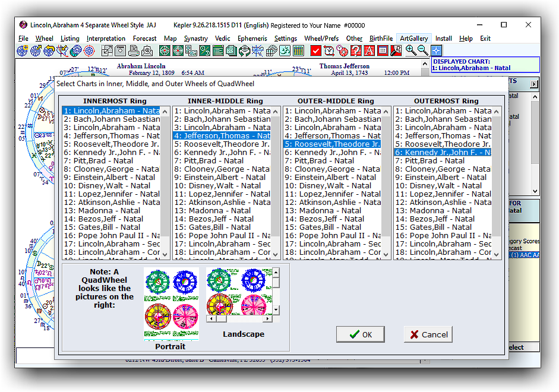
Task: Click INNERMOST Ring list scroll down arrow
Action: tap(165, 254)
